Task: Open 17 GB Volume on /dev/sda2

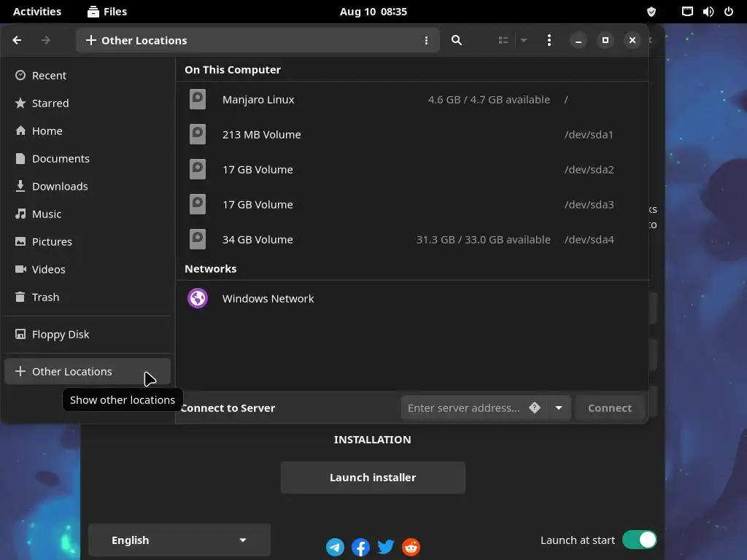Action: pos(412,169)
